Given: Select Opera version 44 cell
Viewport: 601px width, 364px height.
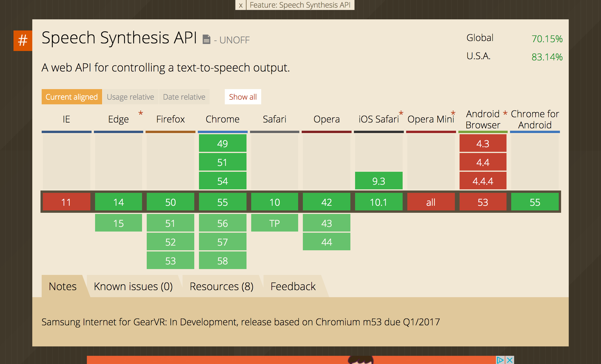Looking at the screenshot, I should (x=327, y=242).
